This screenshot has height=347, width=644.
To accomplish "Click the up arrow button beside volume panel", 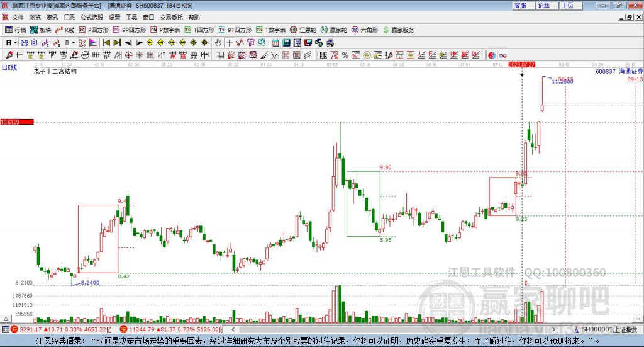I will [6, 319].
